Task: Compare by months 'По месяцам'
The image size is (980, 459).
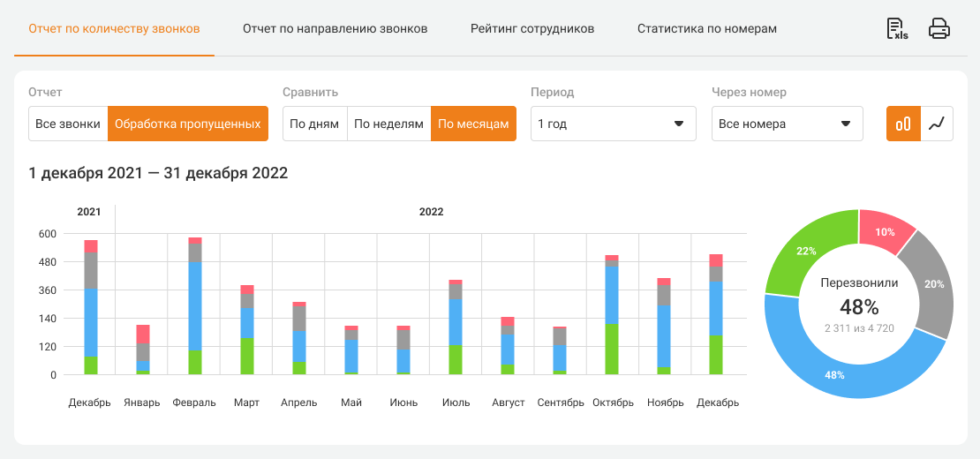Action: (473, 124)
